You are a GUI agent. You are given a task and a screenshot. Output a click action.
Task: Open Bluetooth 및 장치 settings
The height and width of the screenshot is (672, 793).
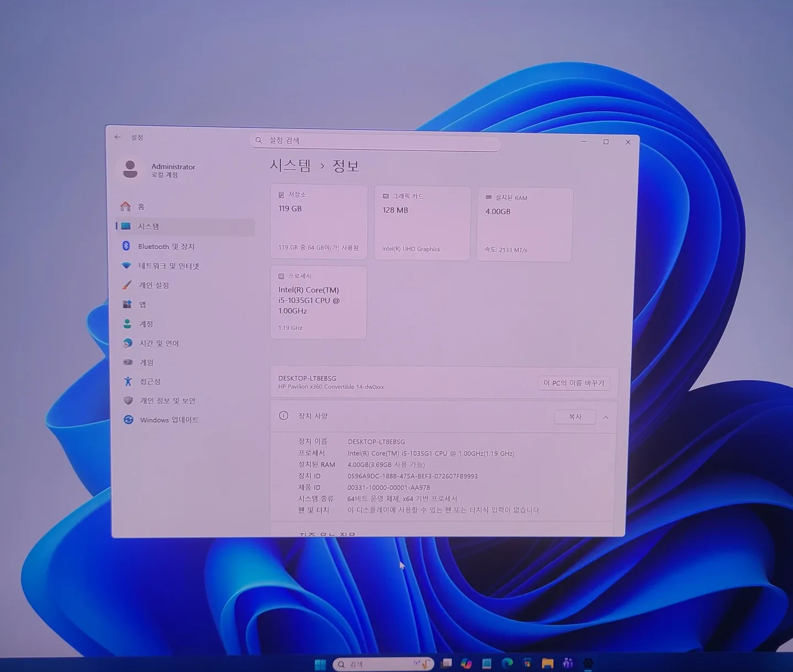pyautogui.click(x=166, y=246)
